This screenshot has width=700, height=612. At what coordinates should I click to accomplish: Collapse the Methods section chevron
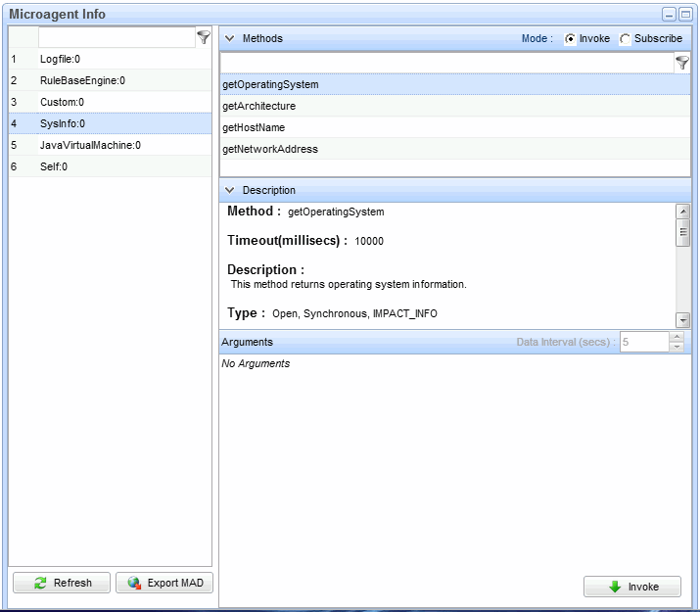click(x=230, y=38)
